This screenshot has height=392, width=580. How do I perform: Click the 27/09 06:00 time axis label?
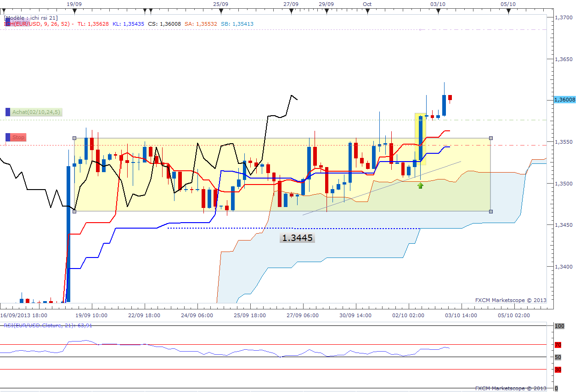click(303, 315)
